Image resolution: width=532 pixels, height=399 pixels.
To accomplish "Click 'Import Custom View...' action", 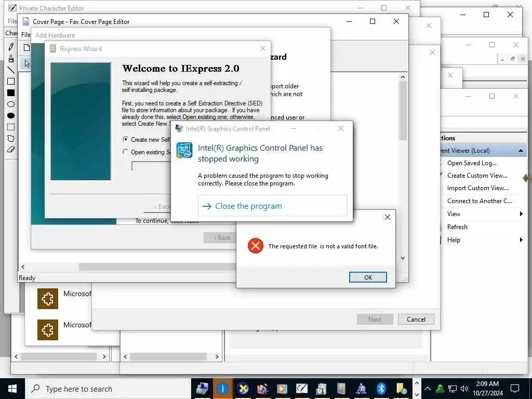I will pyautogui.click(x=478, y=188).
